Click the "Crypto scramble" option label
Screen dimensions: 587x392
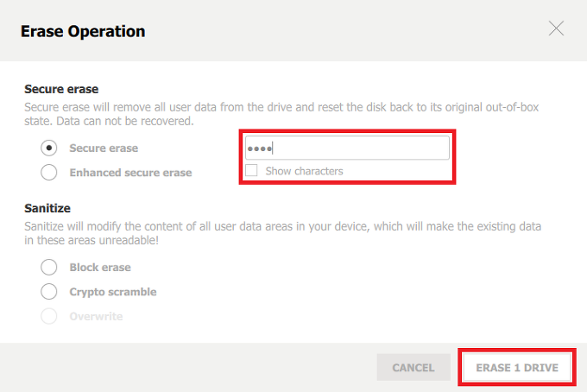tap(113, 292)
